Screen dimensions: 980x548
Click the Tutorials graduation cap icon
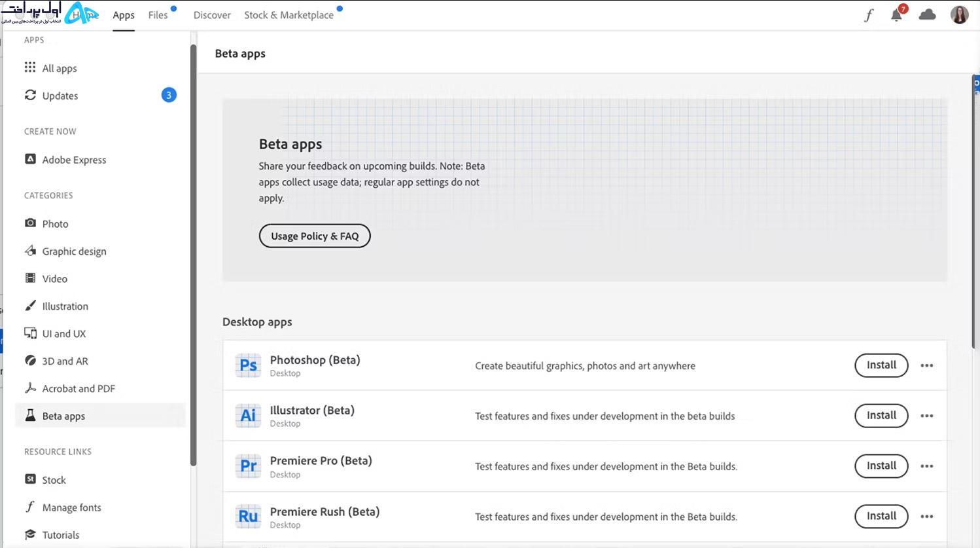click(x=30, y=534)
